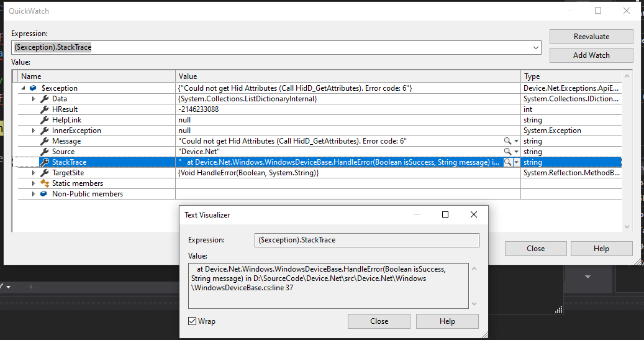
Task: Expand the Non-Public members row
Action: point(34,194)
